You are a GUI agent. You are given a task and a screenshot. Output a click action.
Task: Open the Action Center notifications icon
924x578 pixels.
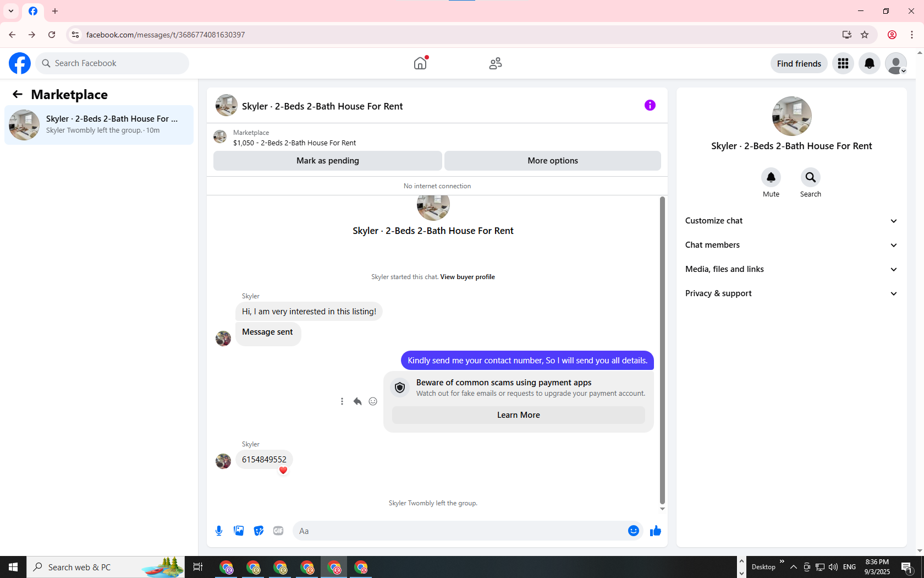(907, 567)
